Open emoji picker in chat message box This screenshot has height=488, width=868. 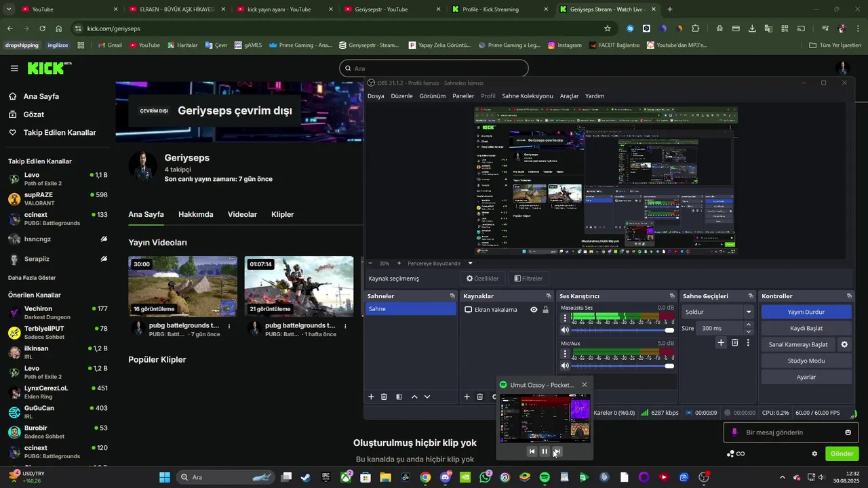tap(848, 432)
